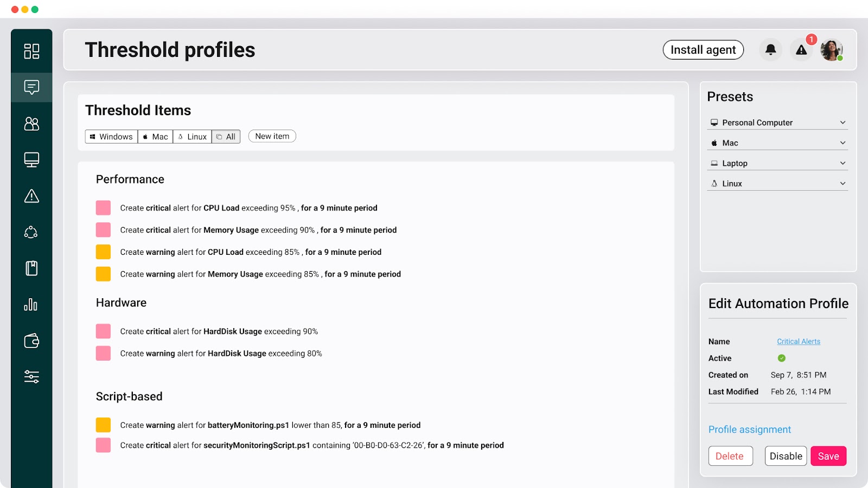The image size is (868, 488).
Task: Open the monitor devices sidebar icon
Action: pyautogui.click(x=31, y=160)
